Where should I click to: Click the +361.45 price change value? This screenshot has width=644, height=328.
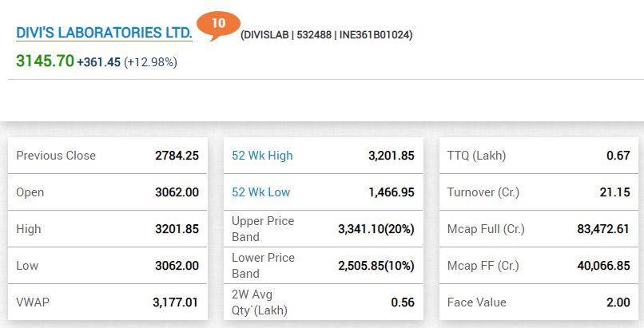tap(98, 61)
